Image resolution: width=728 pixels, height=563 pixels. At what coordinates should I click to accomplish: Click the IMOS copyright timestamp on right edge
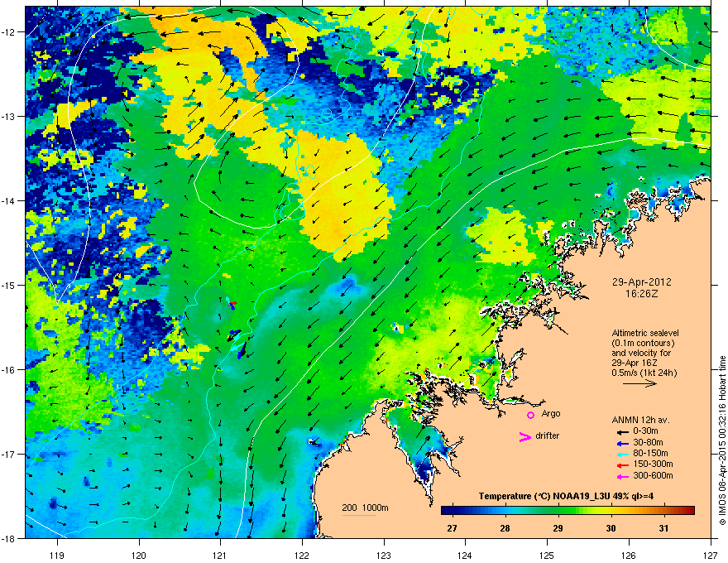[x=722, y=440]
